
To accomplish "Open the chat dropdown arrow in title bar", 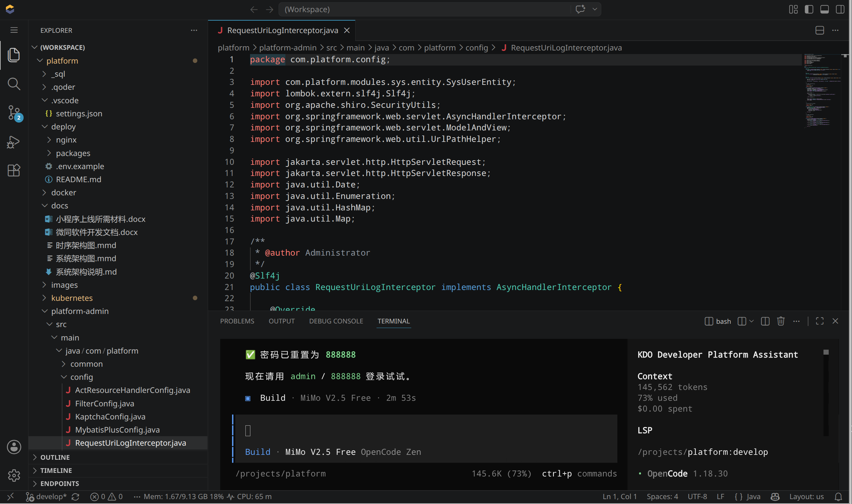I will pyautogui.click(x=595, y=9).
